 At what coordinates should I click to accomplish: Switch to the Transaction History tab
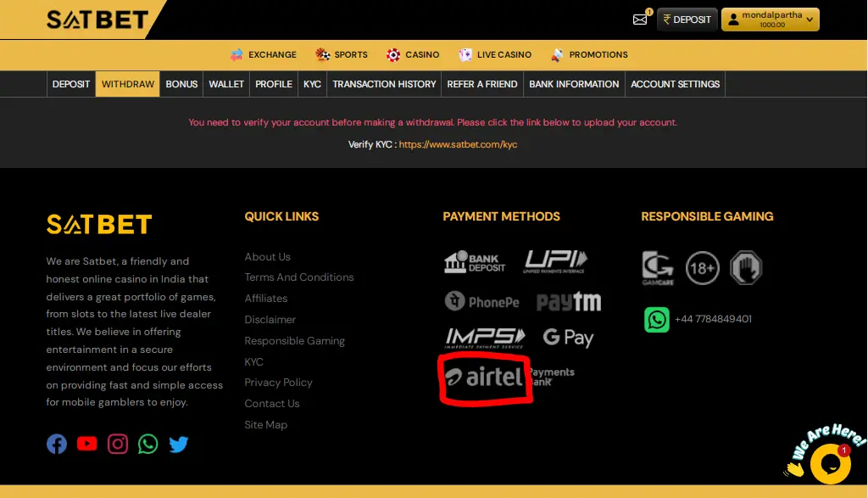coord(384,84)
